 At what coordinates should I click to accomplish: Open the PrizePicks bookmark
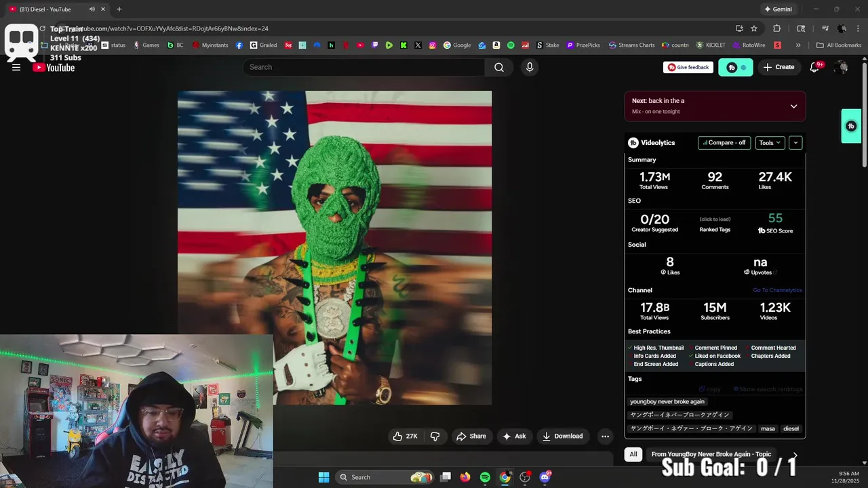pyautogui.click(x=583, y=45)
